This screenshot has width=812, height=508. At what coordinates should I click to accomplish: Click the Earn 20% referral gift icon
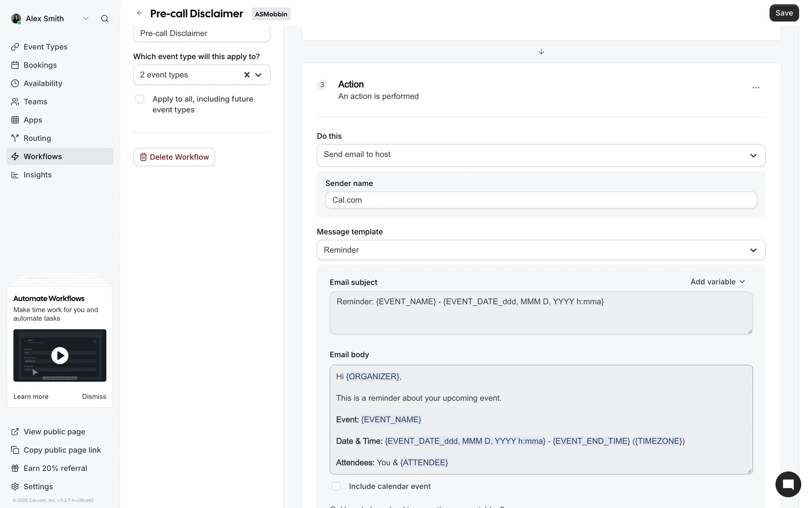pyautogui.click(x=15, y=468)
